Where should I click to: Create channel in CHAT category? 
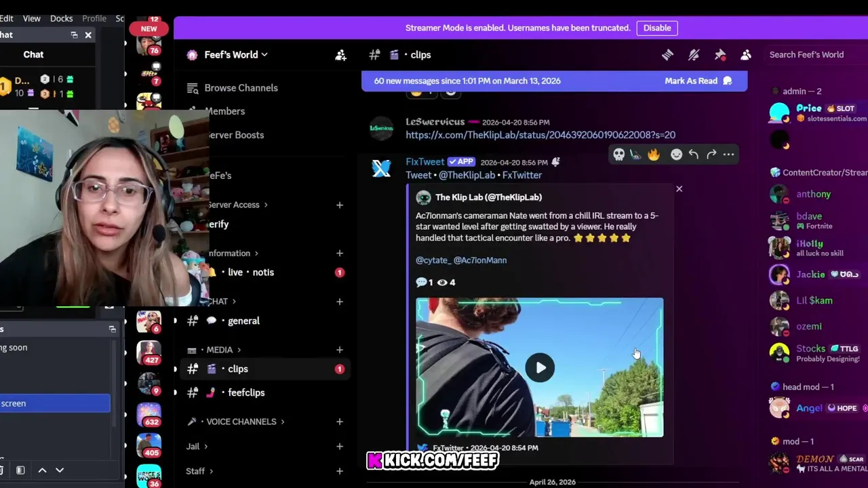click(339, 302)
